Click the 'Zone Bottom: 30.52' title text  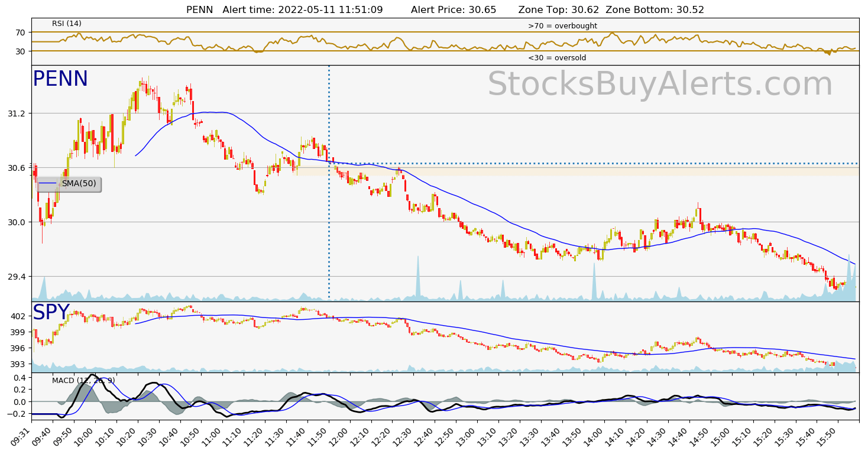pyautogui.click(x=655, y=9)
